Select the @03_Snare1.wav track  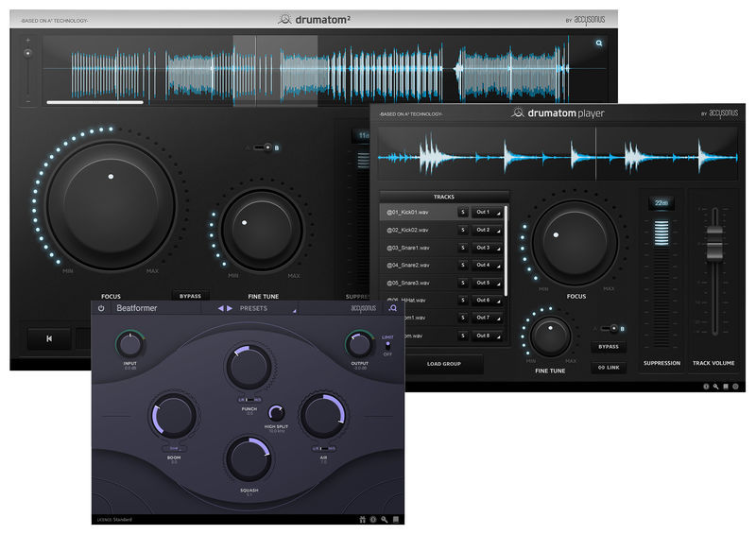coord(418,248)
